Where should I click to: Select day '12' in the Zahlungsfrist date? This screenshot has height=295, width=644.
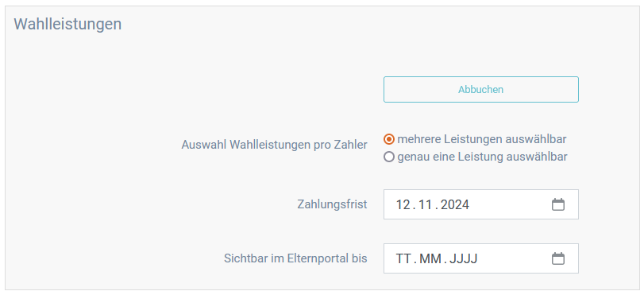(x=403, y=204)
